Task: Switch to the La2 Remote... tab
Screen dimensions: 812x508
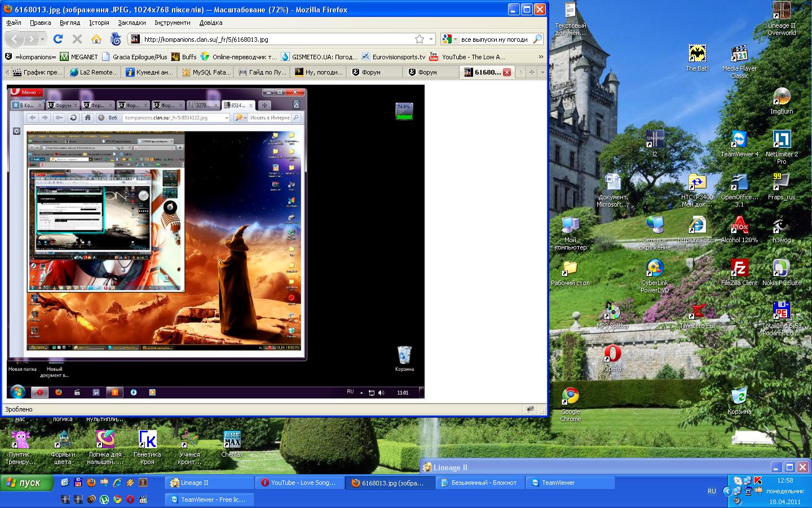Action: 94,72
